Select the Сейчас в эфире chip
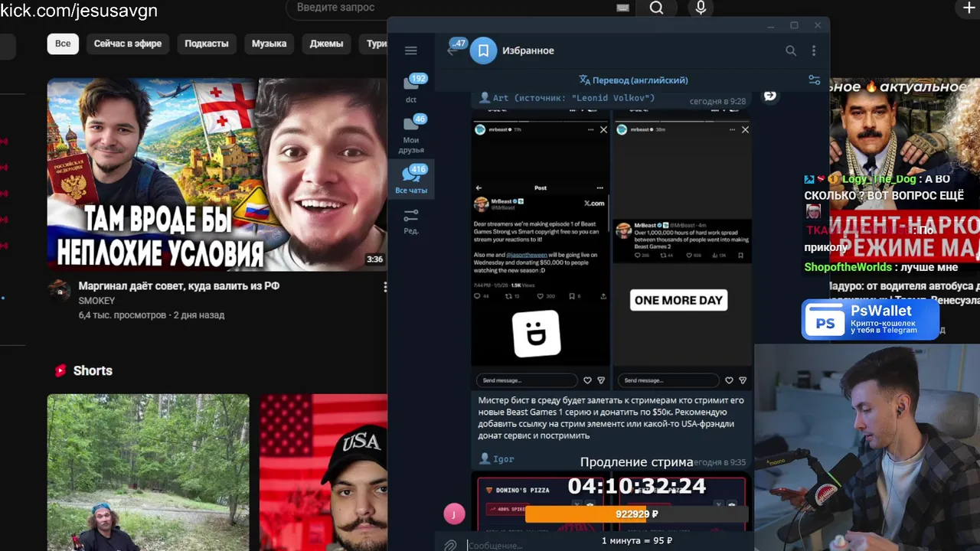Viewport: 980px width, 551px height. (128, 44)
